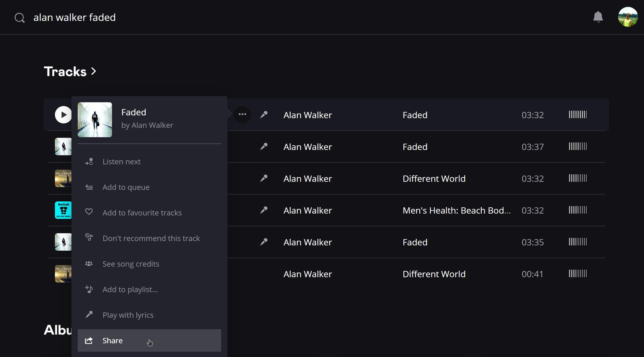The height and width of the screenshot is (357, 644).
Task: Click duration 00:41
Action: pos(532,274)
